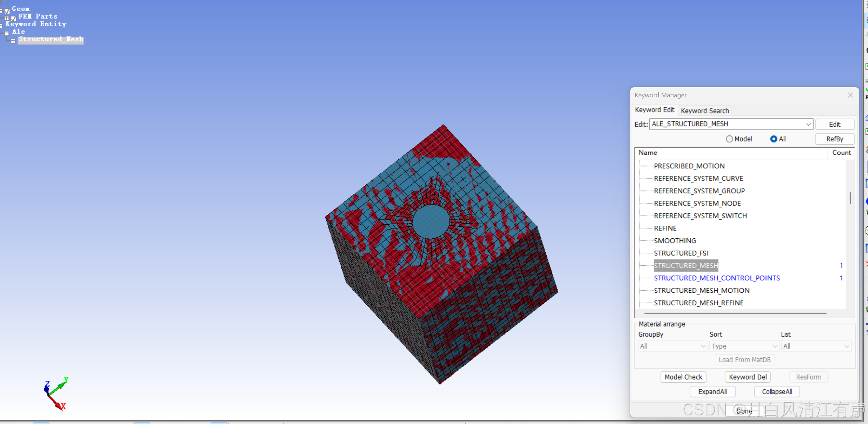Select the Model radio button
The image size is (868, 424).
729,139
